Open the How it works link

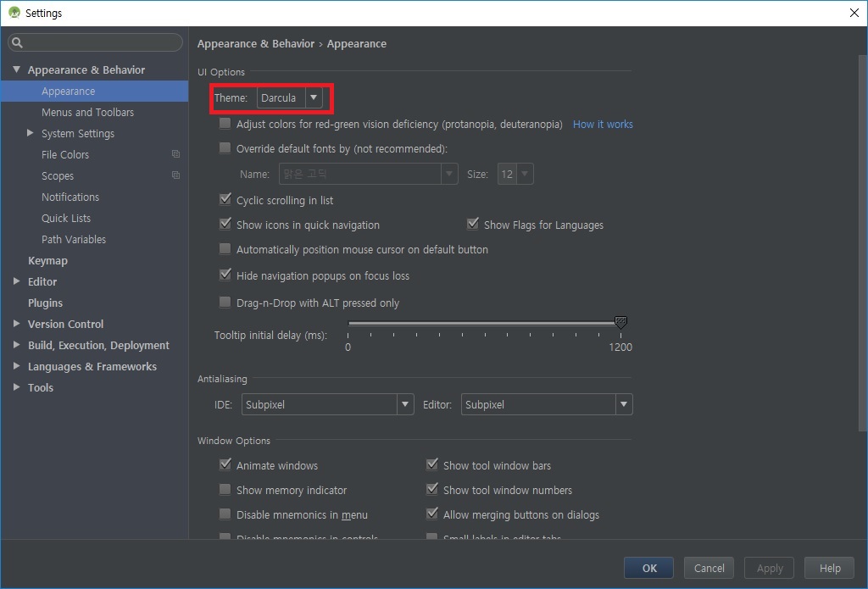[603, 124]
